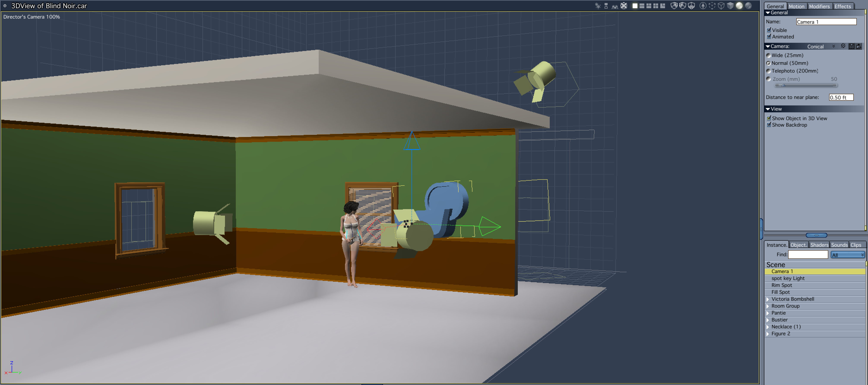The height and width of the screenshot is (385, 868).
Task: Select the Wide (25mm) radio option
Action: [769, 55]
